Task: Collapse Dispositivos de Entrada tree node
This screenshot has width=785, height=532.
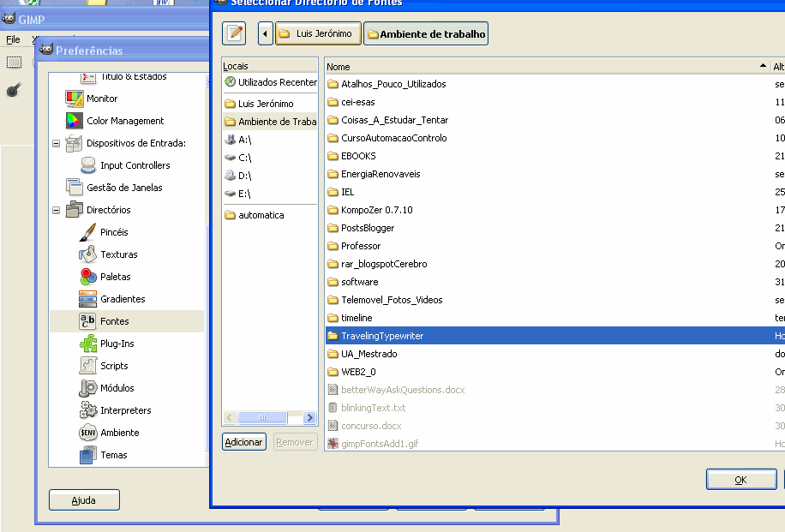Action: [x=56, y=143]
